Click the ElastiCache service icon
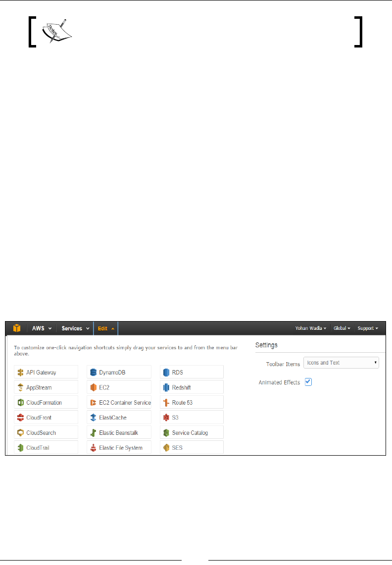392x565 pixels. [94, 418]
